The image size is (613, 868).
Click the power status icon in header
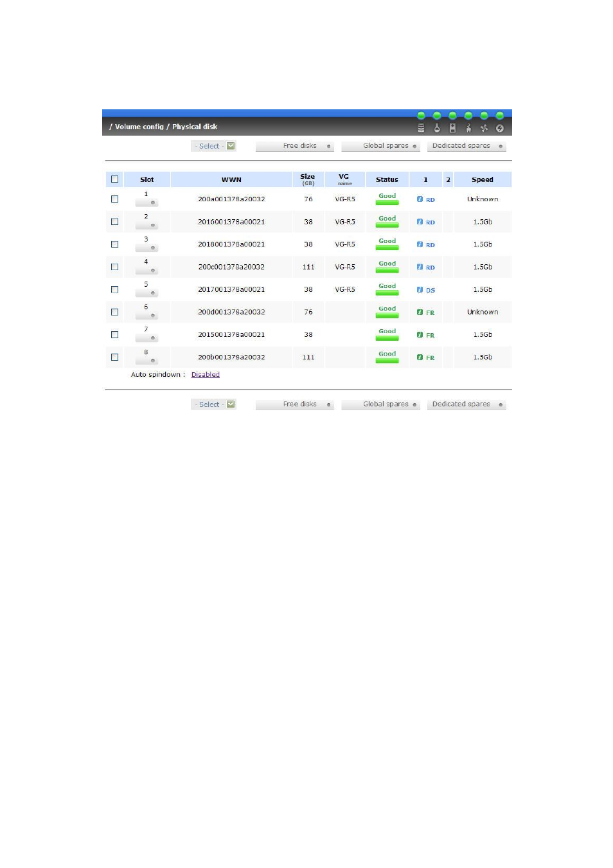(499, 128)
